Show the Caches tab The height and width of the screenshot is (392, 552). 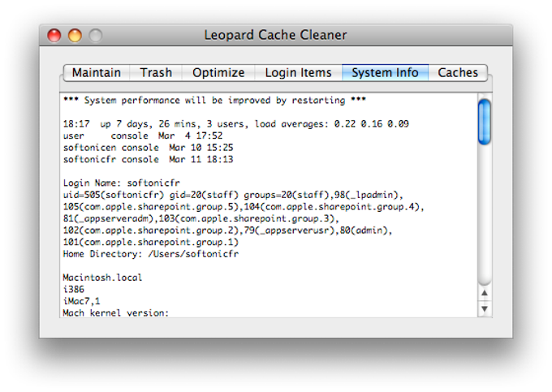click(x=458, y=72)
